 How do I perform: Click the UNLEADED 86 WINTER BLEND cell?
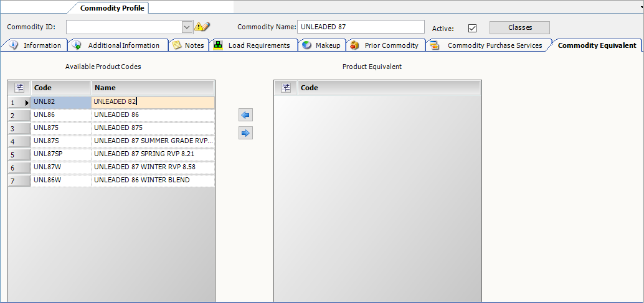[x=153, y=181]
